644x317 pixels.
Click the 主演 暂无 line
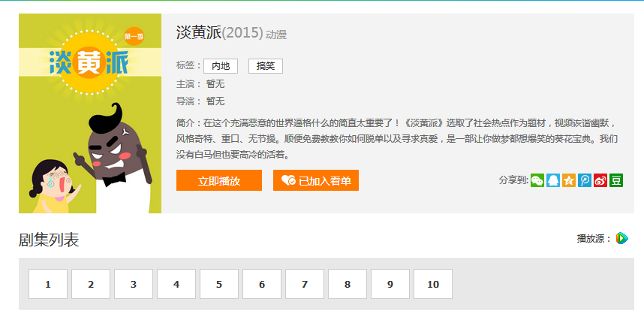(200, 84)
